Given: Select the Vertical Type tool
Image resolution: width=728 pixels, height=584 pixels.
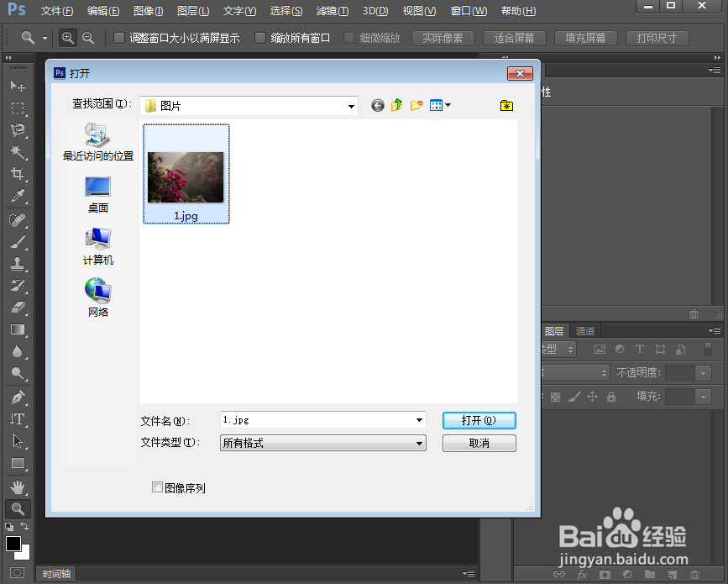Looking at the screenshot, I should [18, 419].
